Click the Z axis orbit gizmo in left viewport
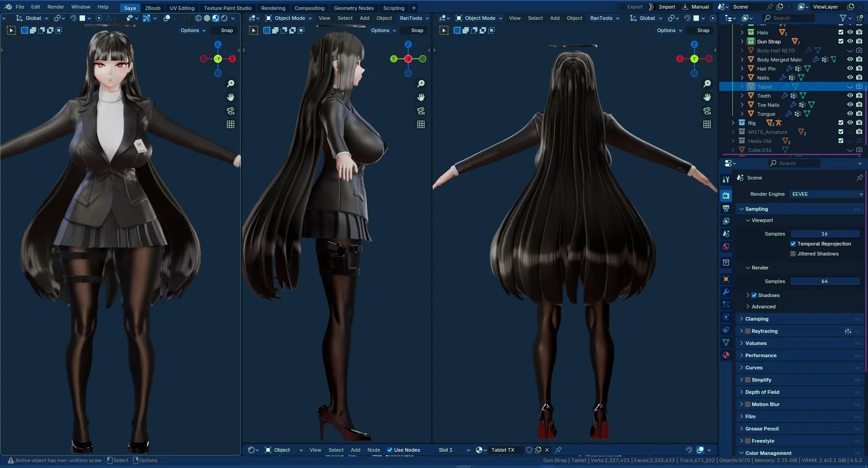 coord(218,45)
